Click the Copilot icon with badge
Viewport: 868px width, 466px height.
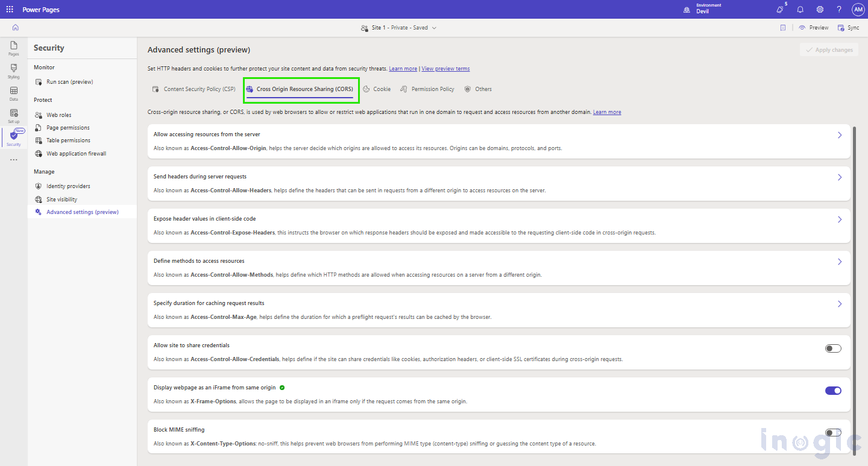[x=781, y=9]
